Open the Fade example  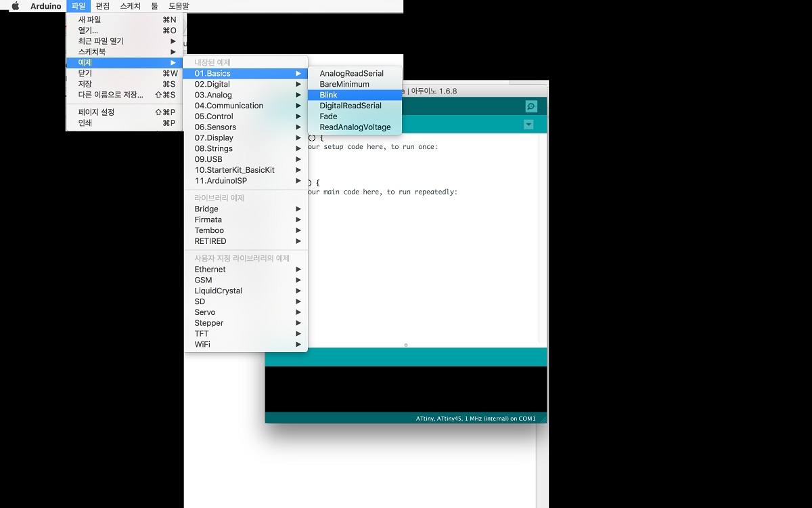tap(355, 117)
